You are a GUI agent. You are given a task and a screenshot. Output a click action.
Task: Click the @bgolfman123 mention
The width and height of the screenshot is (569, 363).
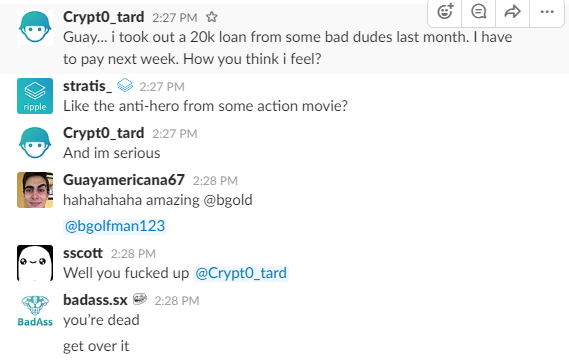115,226
